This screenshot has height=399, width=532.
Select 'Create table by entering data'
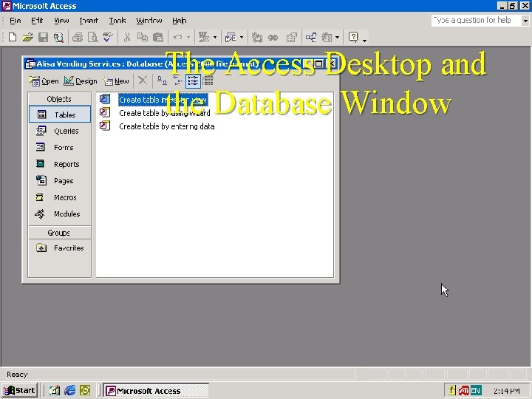[166, 126]
